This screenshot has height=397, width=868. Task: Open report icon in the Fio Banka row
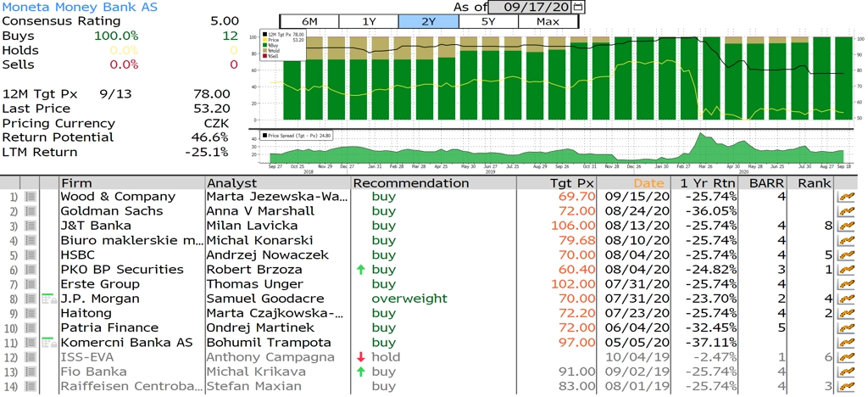[x=31, y=372]
